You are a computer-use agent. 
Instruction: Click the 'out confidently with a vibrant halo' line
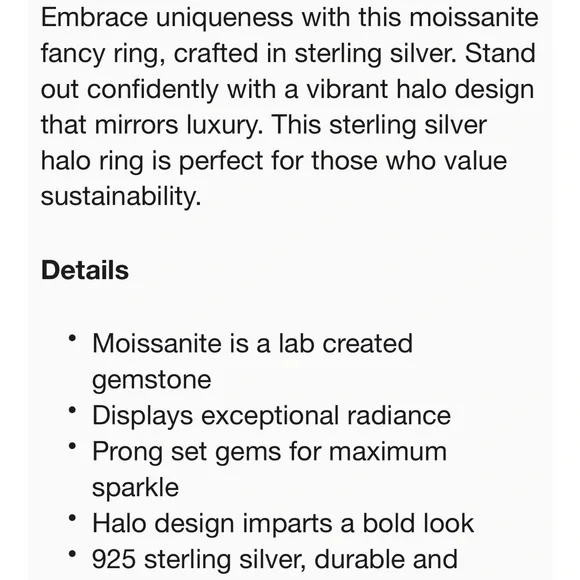[287, 90]
